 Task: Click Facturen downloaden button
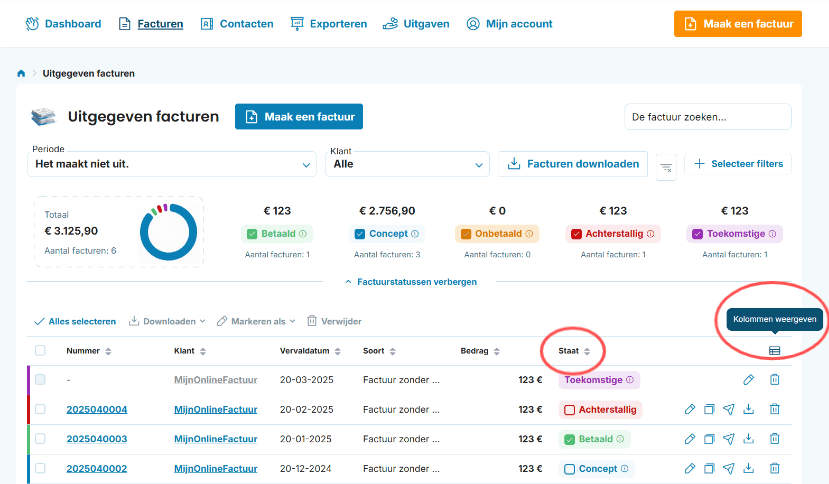point(573,164)
